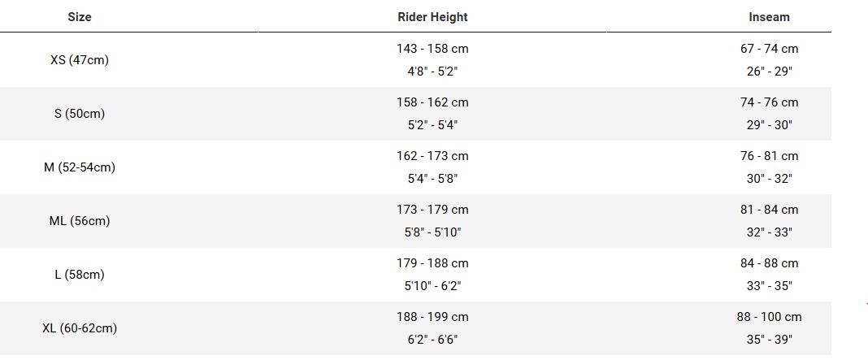This screenshot has width=868, height=360.
Task: Click the 67 - 74 cm inseam value
Action: (770, 49)
